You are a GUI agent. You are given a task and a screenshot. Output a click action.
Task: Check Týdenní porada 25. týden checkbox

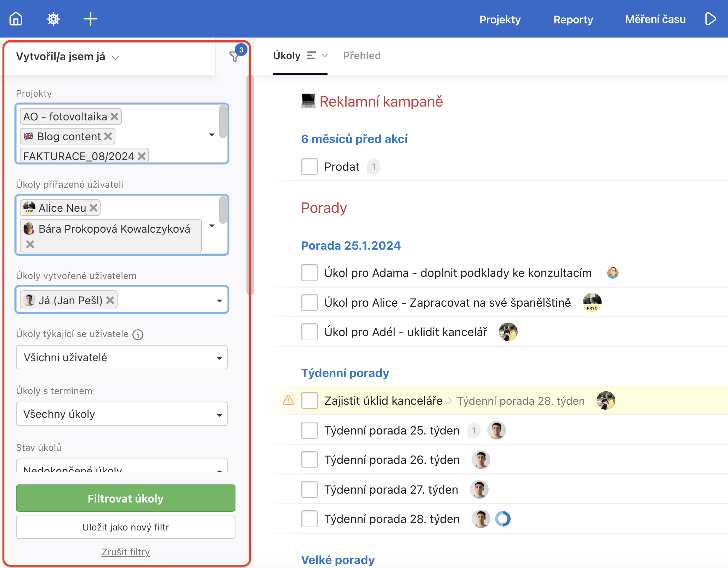coord(309,430)
